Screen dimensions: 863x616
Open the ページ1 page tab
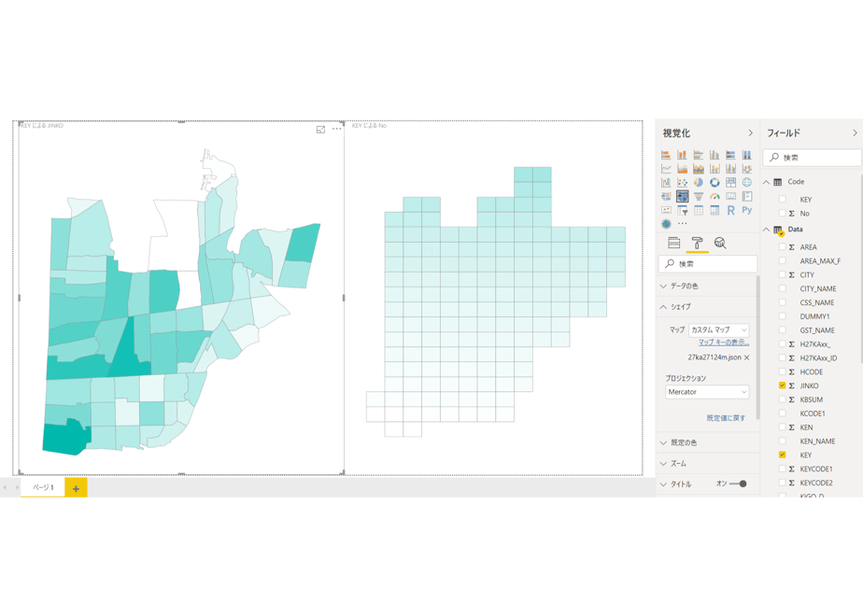pos(43,487)
